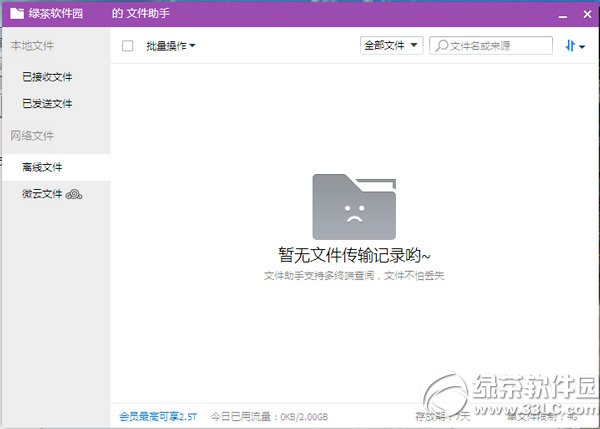
Task: Open the 批量操作 batch operations dropdown
Action: pyautogui.click(x=171, y=46)
